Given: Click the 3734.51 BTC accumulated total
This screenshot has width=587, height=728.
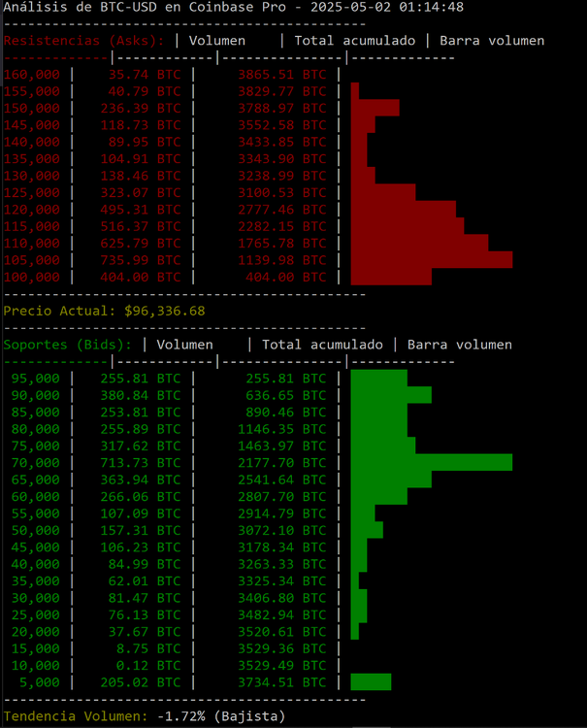Looking at the screenshot, I should pos(271,681).
